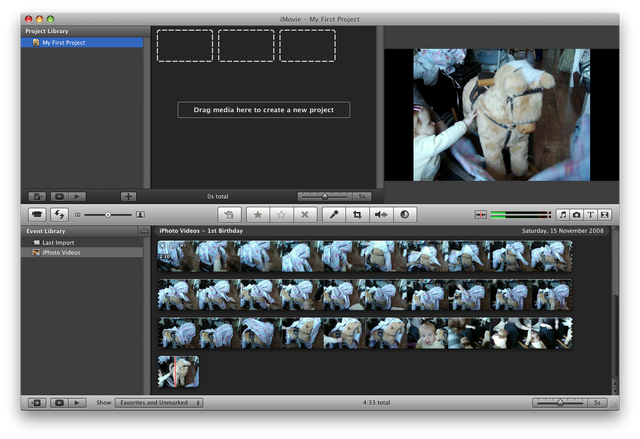
Task: Select My First Project in Project Library
Action: 82,42
